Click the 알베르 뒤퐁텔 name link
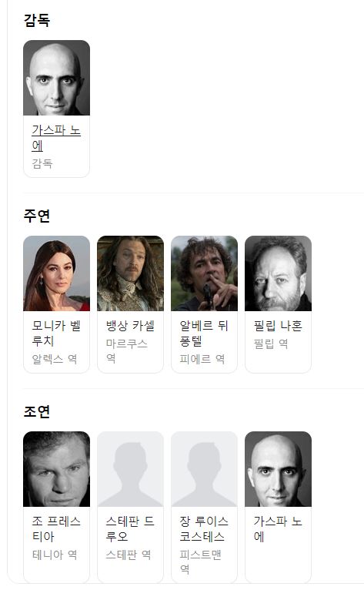 204,334
